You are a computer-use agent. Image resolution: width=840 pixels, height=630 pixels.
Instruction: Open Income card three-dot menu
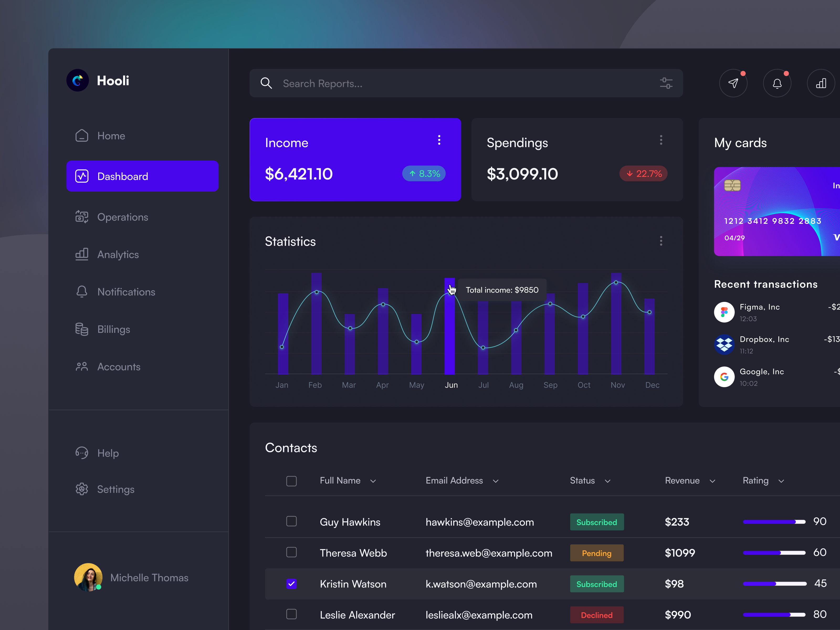click(x=439, y=140)
